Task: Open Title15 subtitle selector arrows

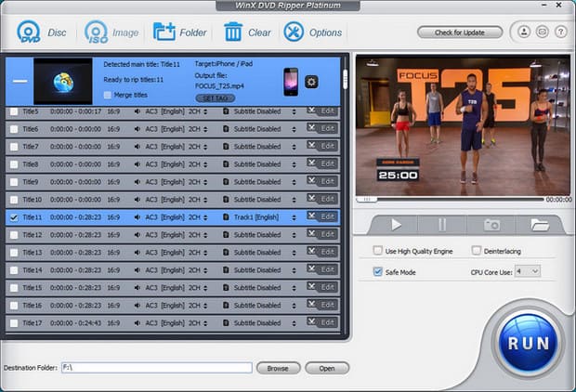Action: click(294, 288)
